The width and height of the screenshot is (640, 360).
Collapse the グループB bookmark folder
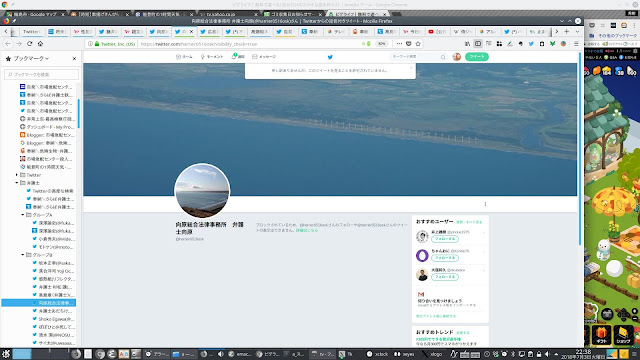pyautogui.click(x=23, y=255)
